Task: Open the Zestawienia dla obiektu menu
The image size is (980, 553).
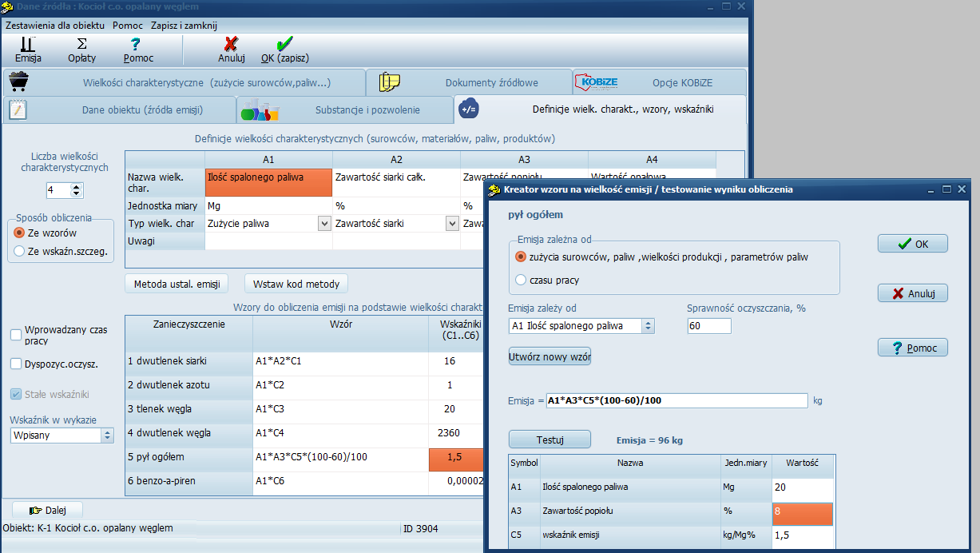Action: click(54, 26)
